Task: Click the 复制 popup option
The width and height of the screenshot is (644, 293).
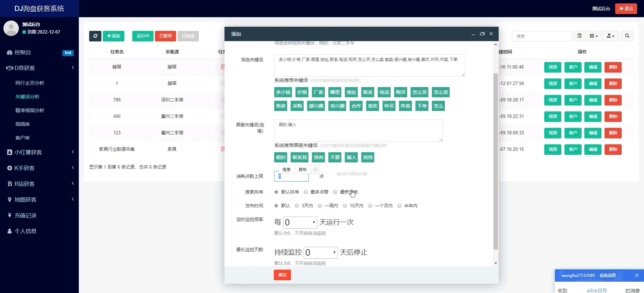Action: click(302, 169)
